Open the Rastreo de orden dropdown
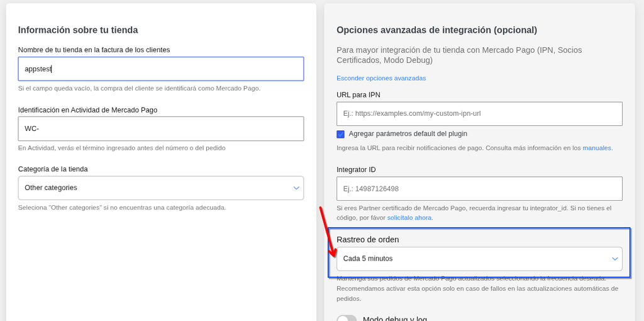Screen dimensions: 644x321 pos(479,259)
